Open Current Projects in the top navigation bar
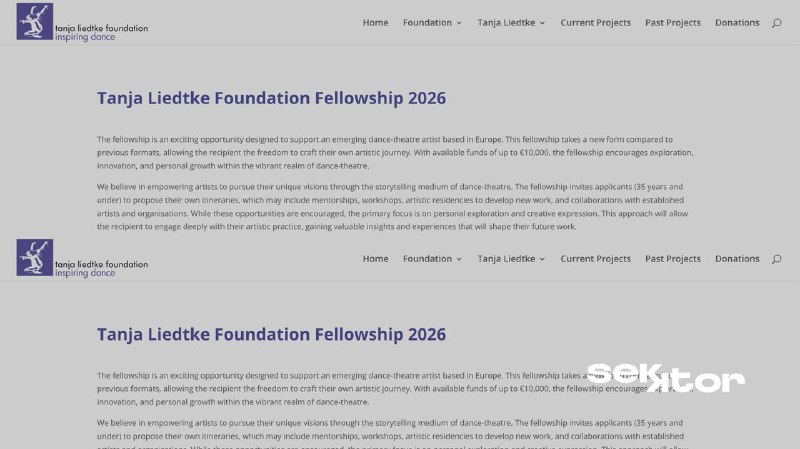Viewport: 800px width, 449px height. 595,22
